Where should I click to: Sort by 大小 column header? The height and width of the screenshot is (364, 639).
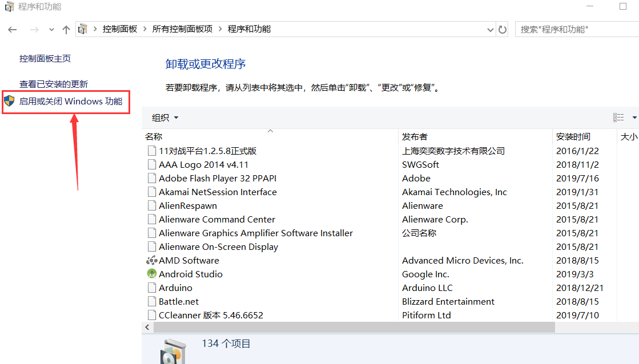point(628,136)
